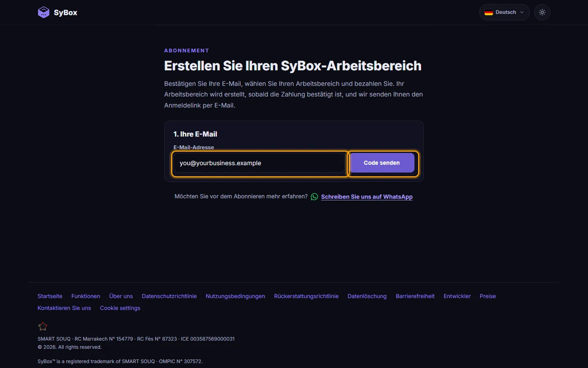Open the Preise footer link
The image size is (588, 368).
pyautogui.click(x=488, y=296)
